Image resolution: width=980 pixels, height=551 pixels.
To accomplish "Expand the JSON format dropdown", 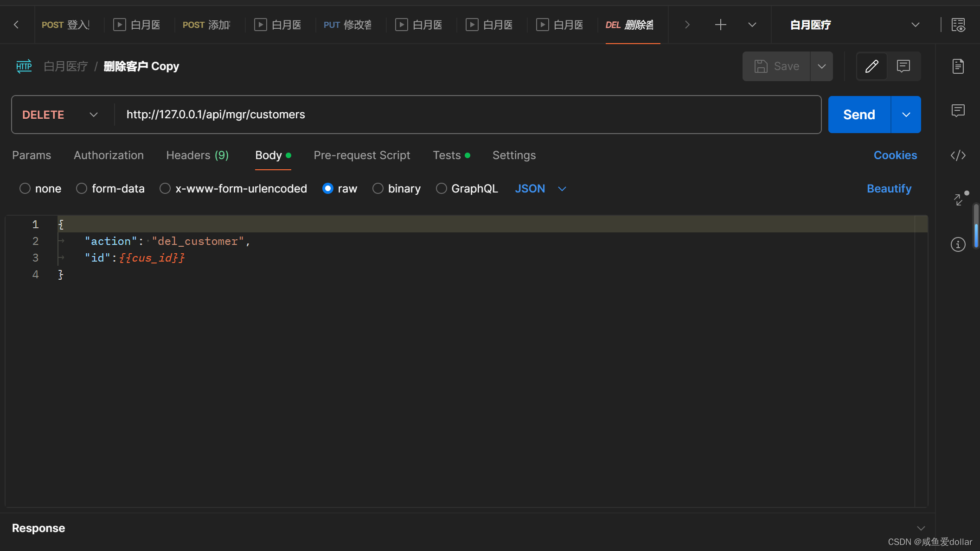I will 541,189.
